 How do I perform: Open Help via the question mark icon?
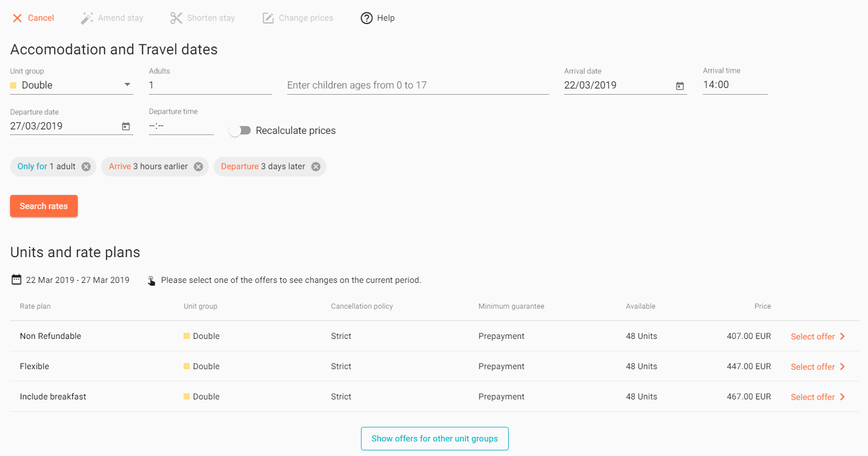click(x=367, y=18)
